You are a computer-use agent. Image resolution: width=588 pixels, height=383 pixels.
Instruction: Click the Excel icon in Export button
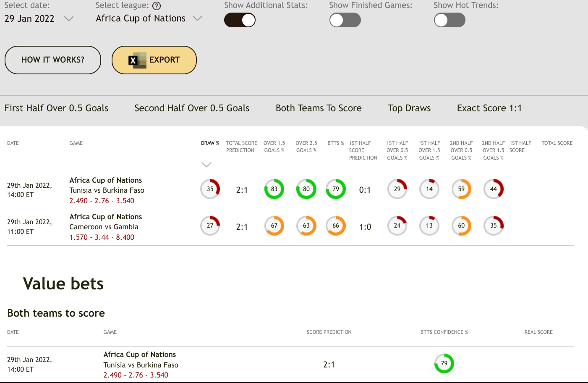(x=137, y=60)
